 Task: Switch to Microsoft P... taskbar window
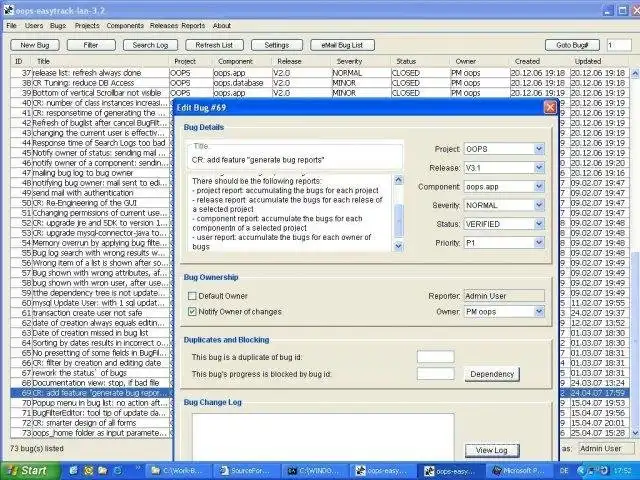(x=520, y=471)
